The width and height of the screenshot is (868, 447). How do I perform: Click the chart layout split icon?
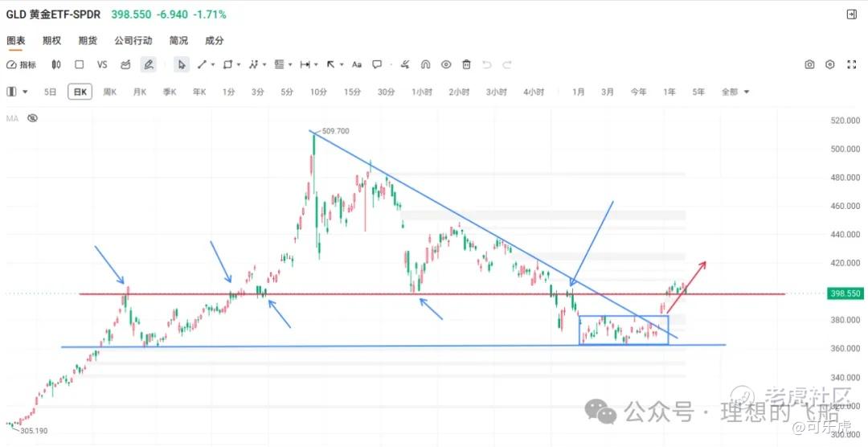click(x=11, y=92)
